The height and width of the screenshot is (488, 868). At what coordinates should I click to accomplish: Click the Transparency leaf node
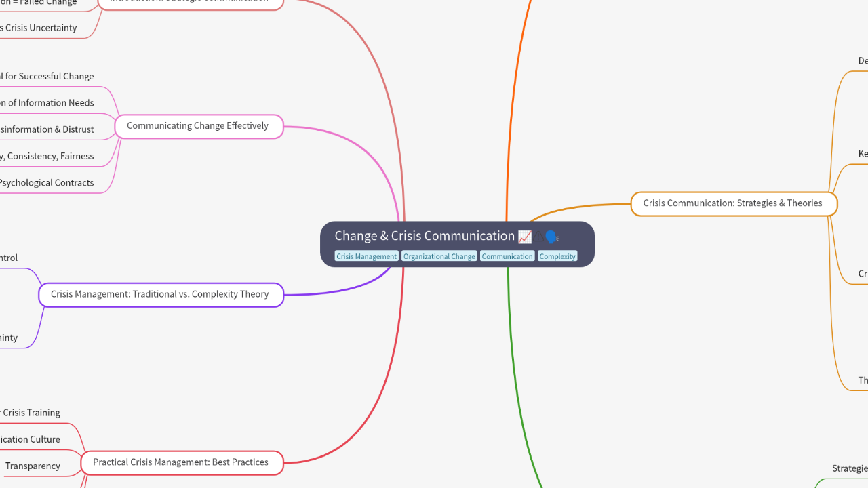[33, 466]
